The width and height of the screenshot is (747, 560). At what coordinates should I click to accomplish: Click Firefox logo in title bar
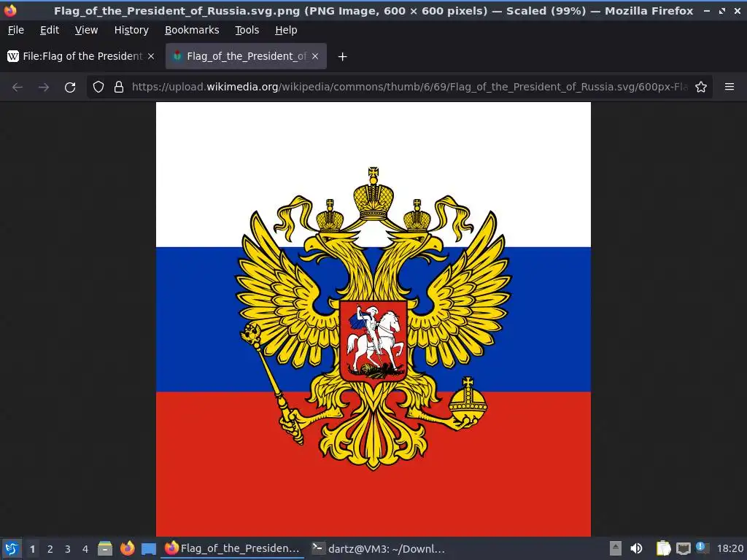pos(10,10)
